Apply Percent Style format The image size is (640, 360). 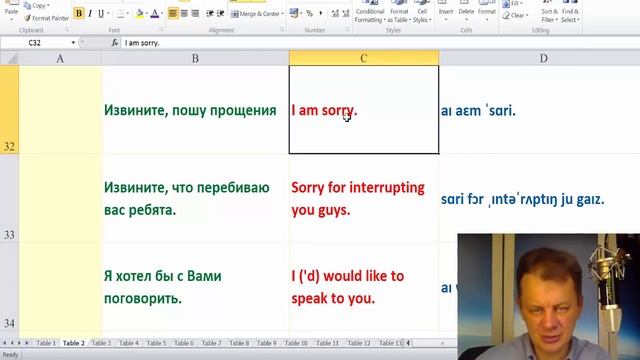click(309, 13)
